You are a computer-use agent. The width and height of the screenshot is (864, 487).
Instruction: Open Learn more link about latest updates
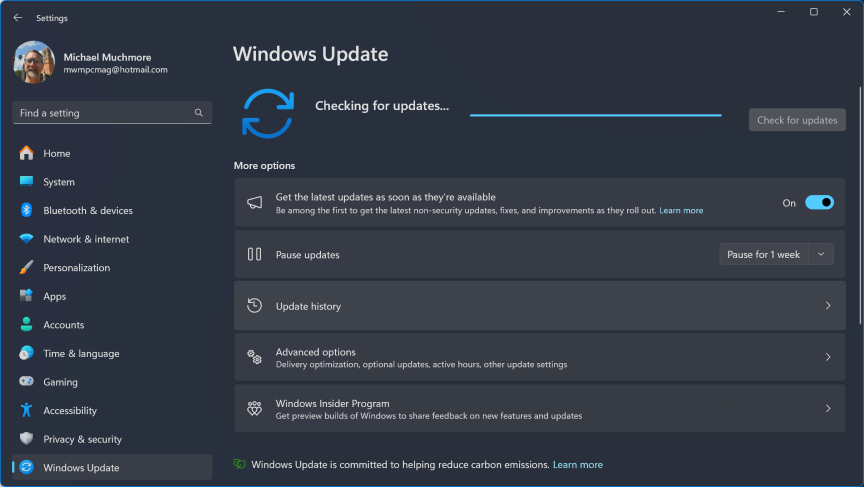coord(681,210)
